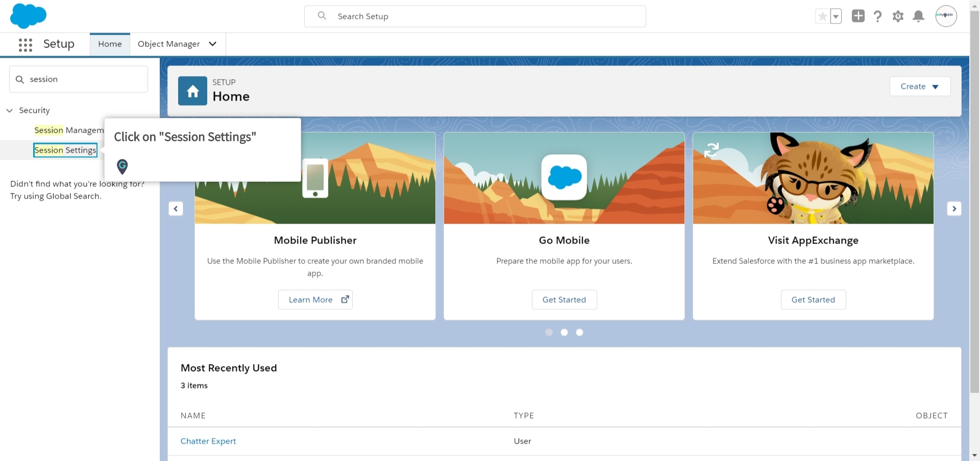Viewport: 980px width, 461px height.
Task: Select the Object Manager tab
Action: (168, 44)
